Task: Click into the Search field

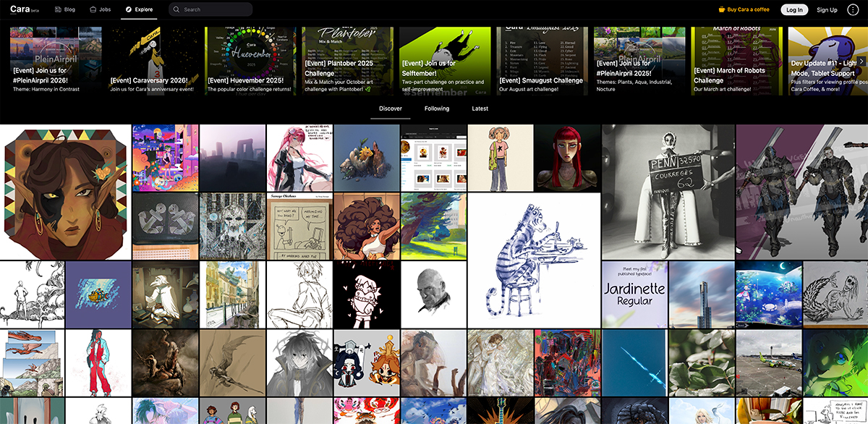Action: coord(210,9)
